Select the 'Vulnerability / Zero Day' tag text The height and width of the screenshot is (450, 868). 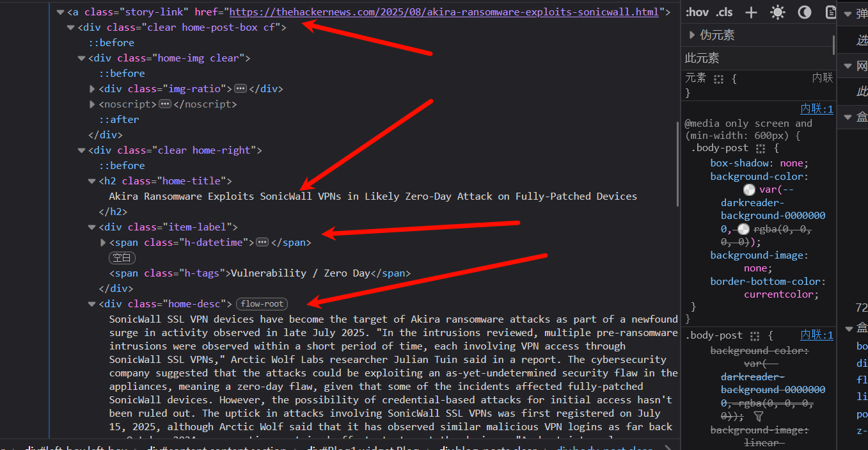301,273
